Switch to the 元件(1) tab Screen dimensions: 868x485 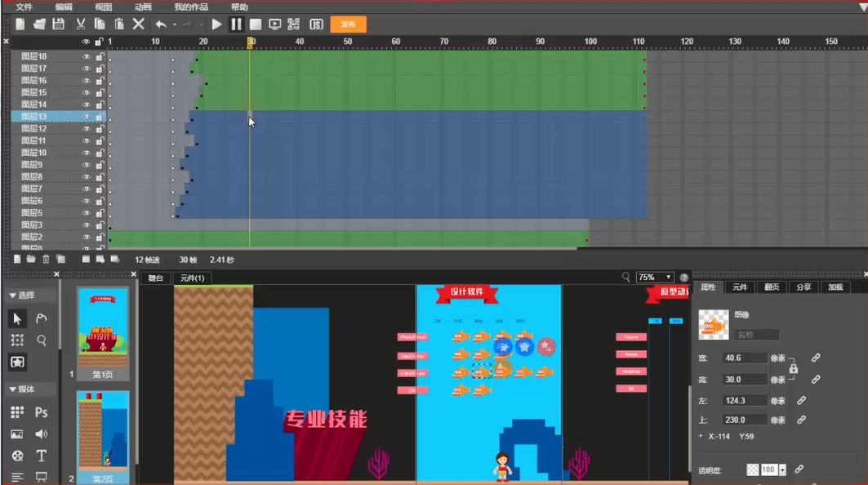192,278
